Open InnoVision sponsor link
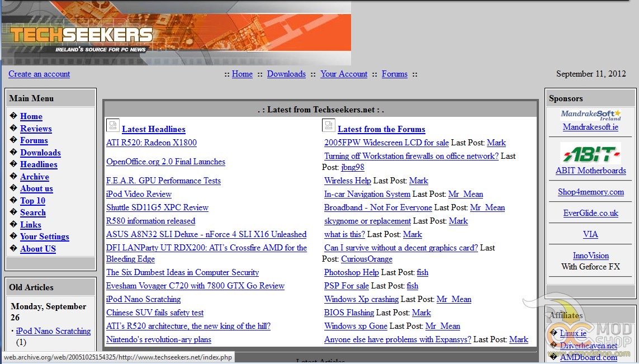639x364 pixels. tap(590, 256)
